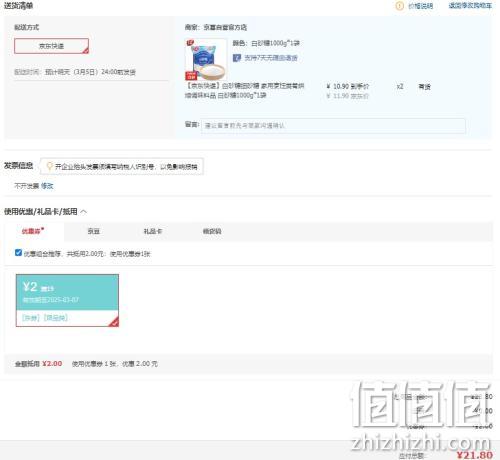This screenshot has width=500, height=460.
Task: Collapse the coupon/gift card/deduction section chevron
Action: 83,212
